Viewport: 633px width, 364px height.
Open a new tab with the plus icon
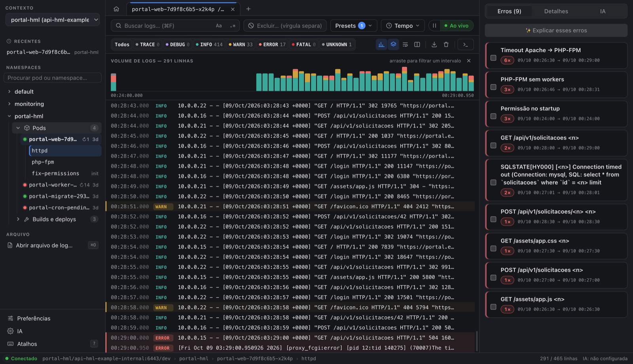[248, 9]
